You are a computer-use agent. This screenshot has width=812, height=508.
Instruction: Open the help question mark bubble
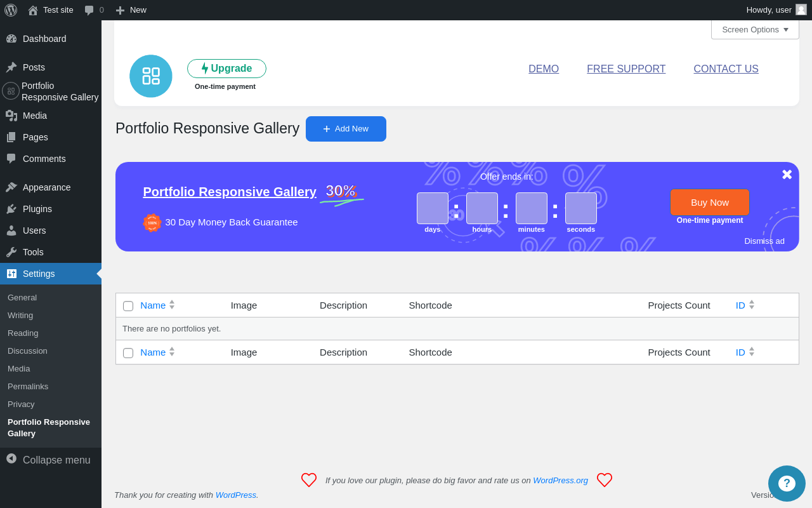787,484
